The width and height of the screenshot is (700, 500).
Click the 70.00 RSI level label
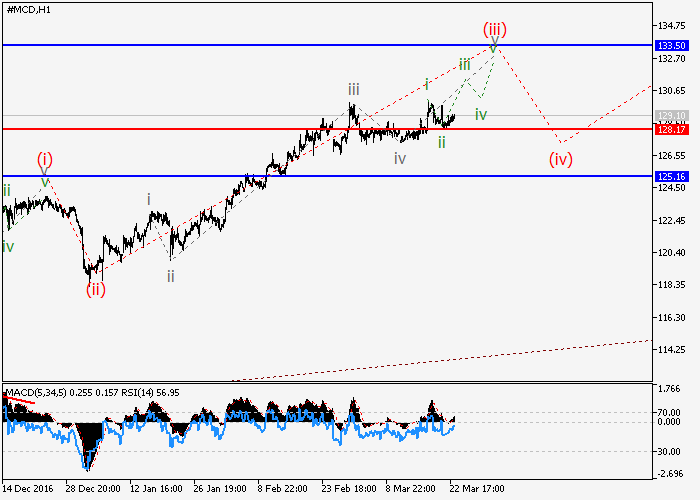tap(669, 412)
